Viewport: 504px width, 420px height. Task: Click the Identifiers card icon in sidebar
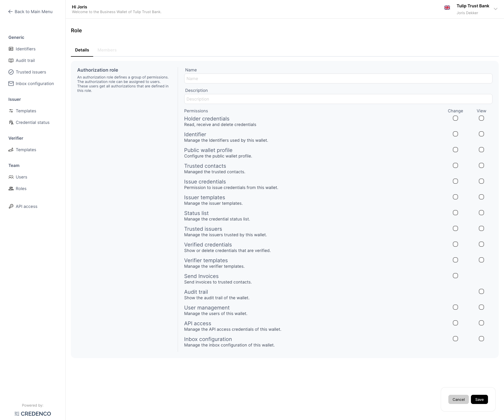[11, 49]
